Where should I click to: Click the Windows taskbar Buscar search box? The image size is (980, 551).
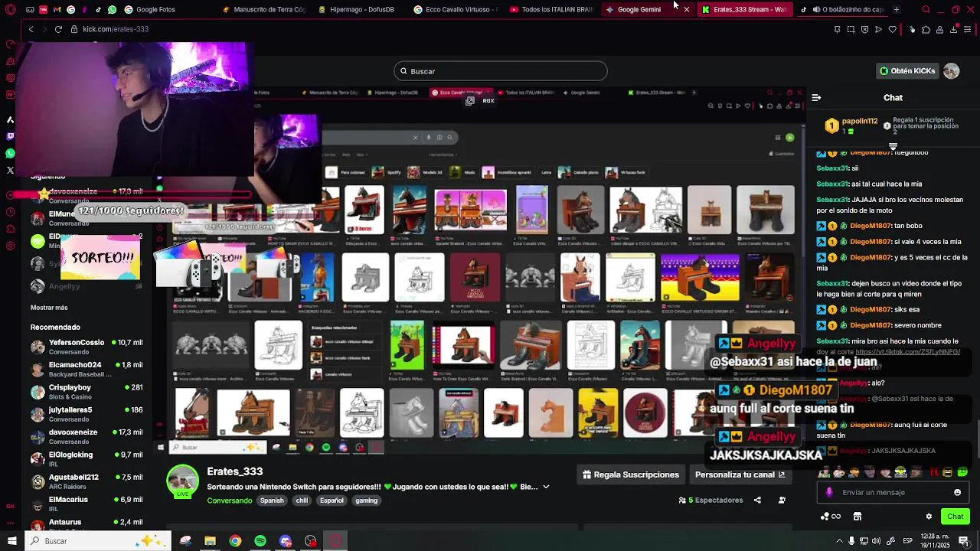(100, 541)
